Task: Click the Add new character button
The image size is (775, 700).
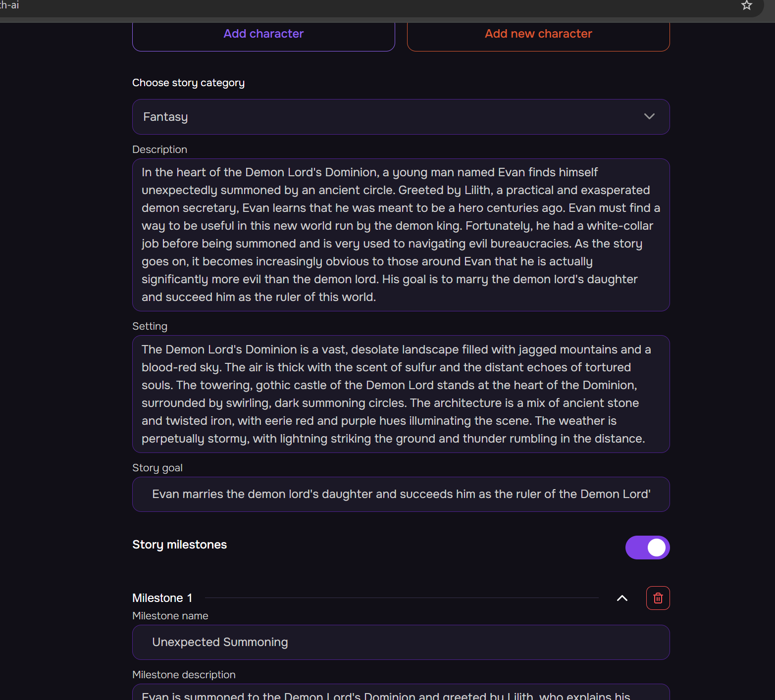Action: click(538, 34)
